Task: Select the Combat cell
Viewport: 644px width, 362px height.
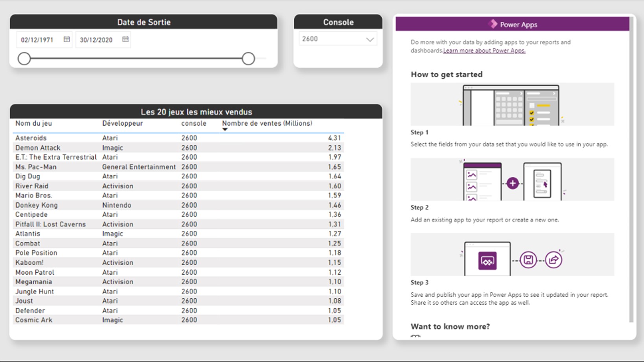Action: point(28,244)
